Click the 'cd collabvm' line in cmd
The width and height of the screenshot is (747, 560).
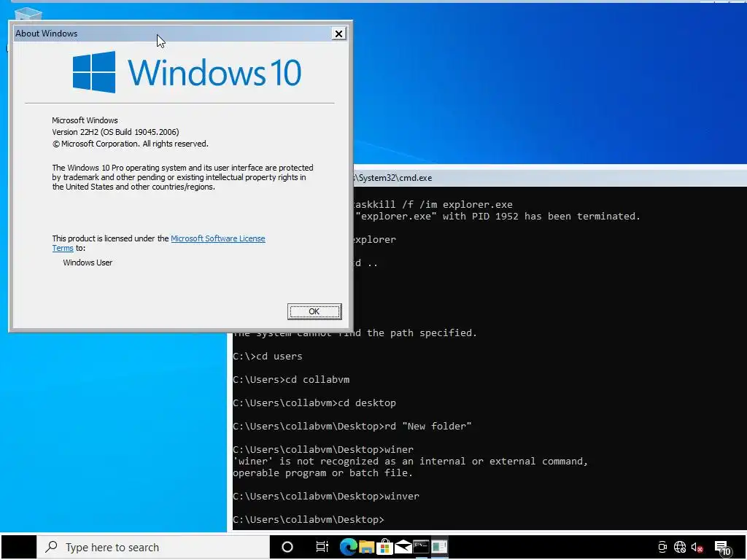[291, 379]
